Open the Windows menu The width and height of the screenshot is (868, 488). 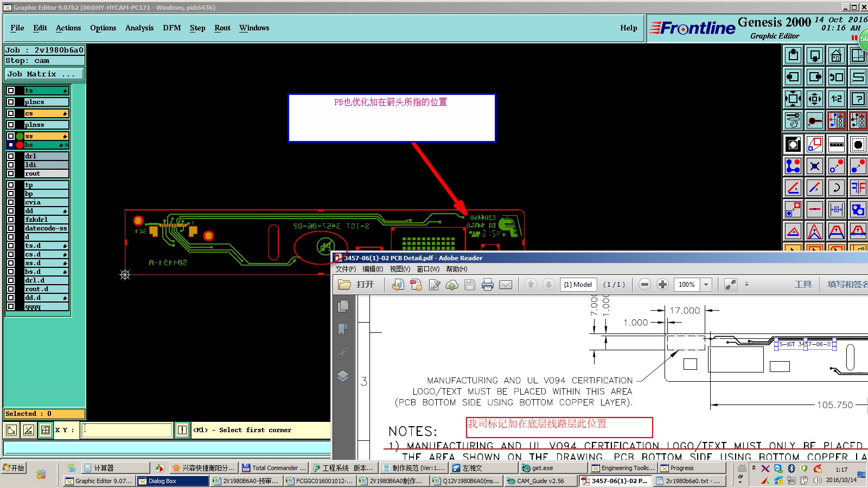[x=254, y=28]
